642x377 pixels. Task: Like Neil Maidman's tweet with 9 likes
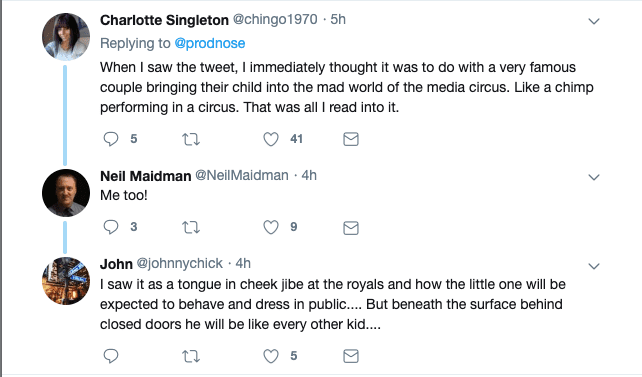[271, 227]
